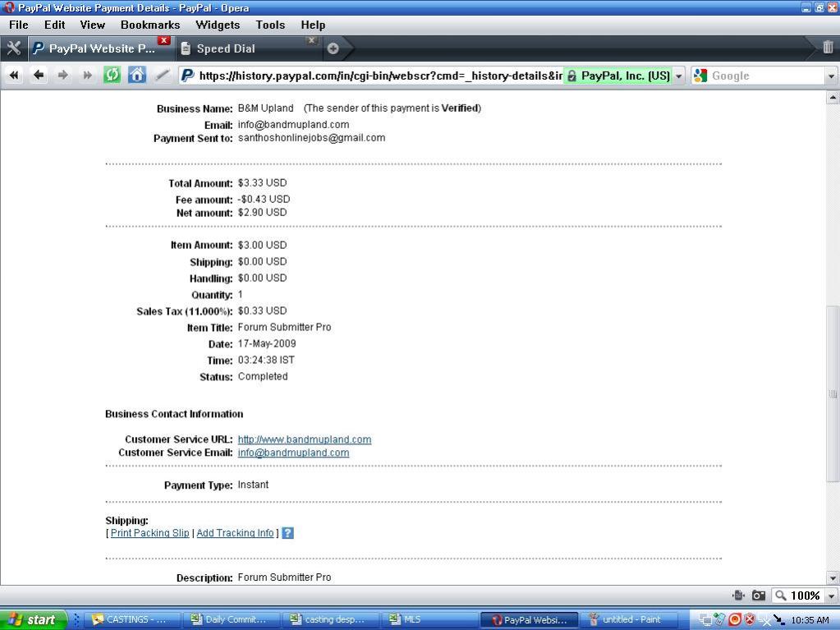Click the Safely Remove Hardware tray icon
Image resolution: width=840 pixels, height=630 pixels.
click(x=721, y=620)
